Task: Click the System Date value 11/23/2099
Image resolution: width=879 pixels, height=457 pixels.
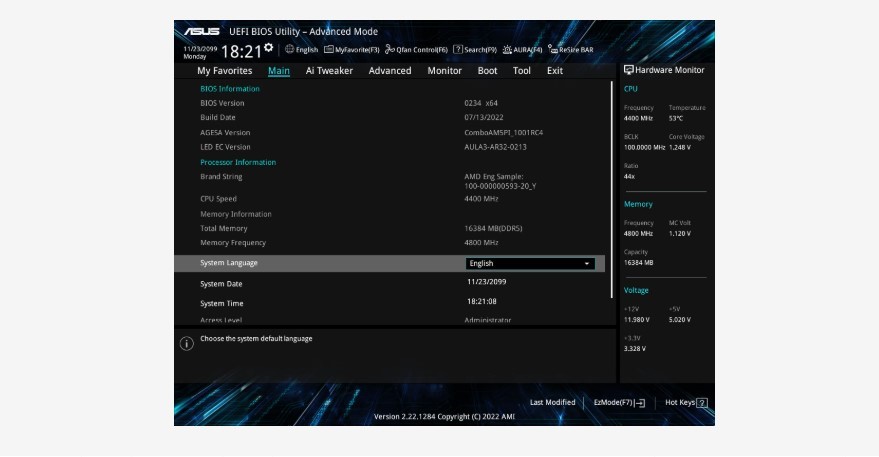Action: [x=487, y=282]
